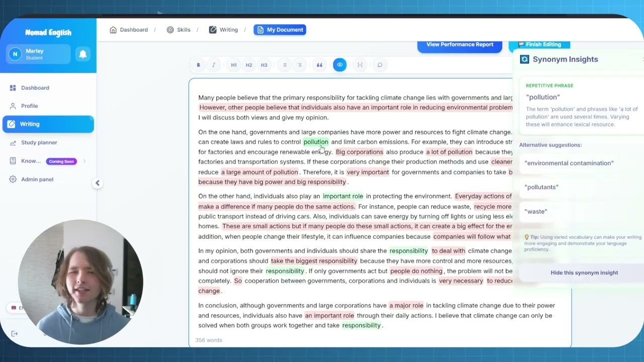Toggle bold formatting in editor toolbar

pyautogui.click(x=198, y=65)
